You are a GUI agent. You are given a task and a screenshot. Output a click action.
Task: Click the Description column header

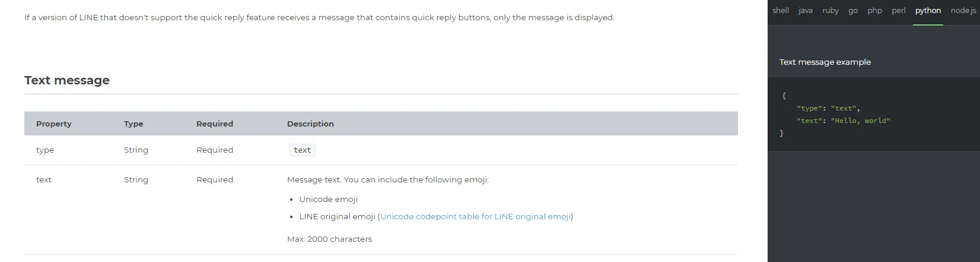coord(310,124)
